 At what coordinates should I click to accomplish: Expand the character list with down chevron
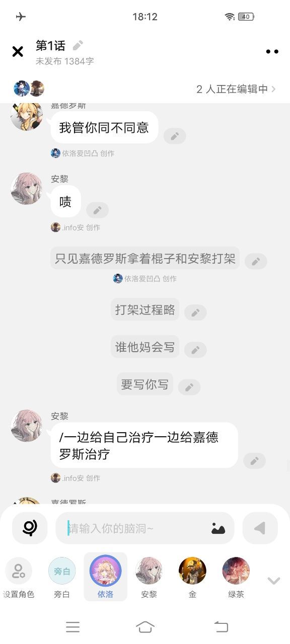273,581
